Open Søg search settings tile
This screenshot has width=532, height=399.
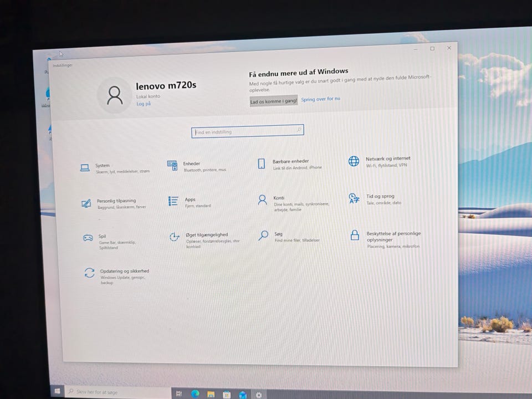(x=289, y=237)
